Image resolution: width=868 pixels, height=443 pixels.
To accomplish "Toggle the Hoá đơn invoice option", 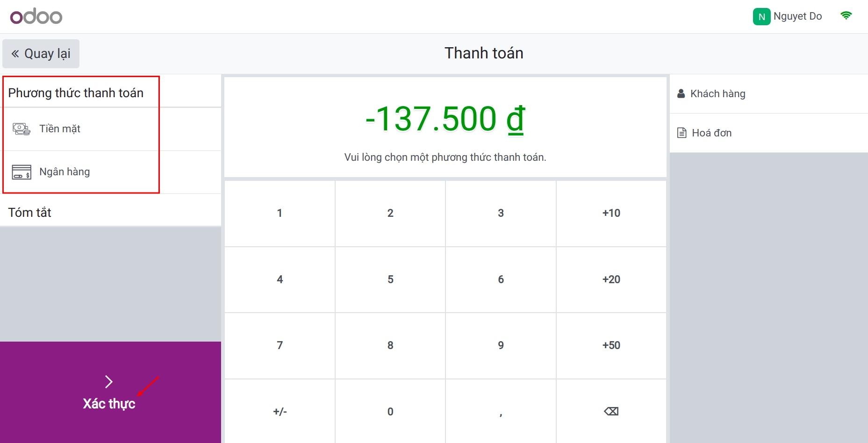I will point(711,133).
